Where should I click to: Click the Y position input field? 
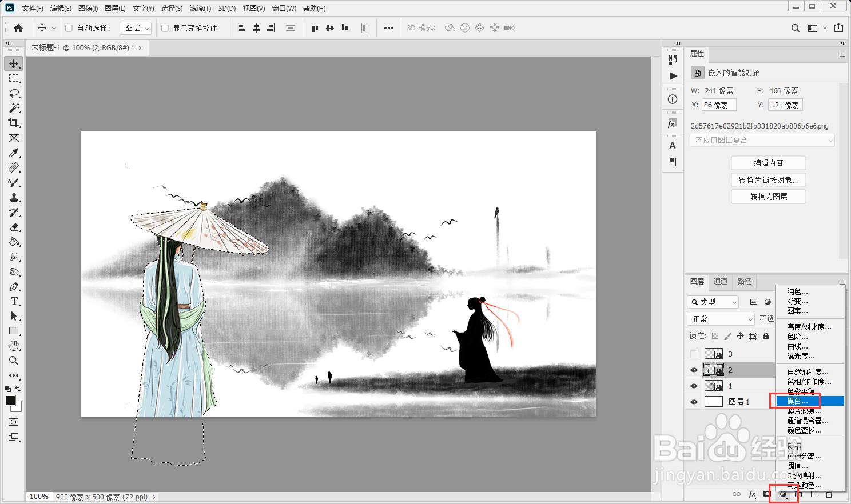[785, 105]
